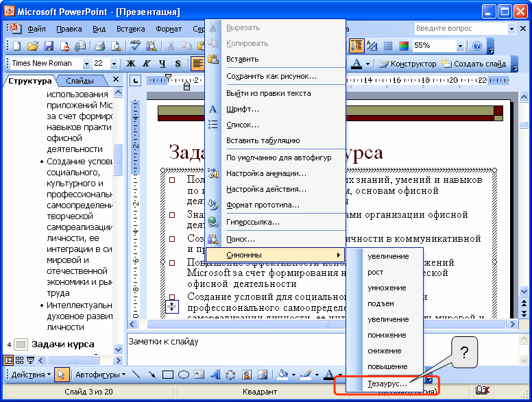
Task: Open the Times New Roman font dropdown
Action: point(86,64)
